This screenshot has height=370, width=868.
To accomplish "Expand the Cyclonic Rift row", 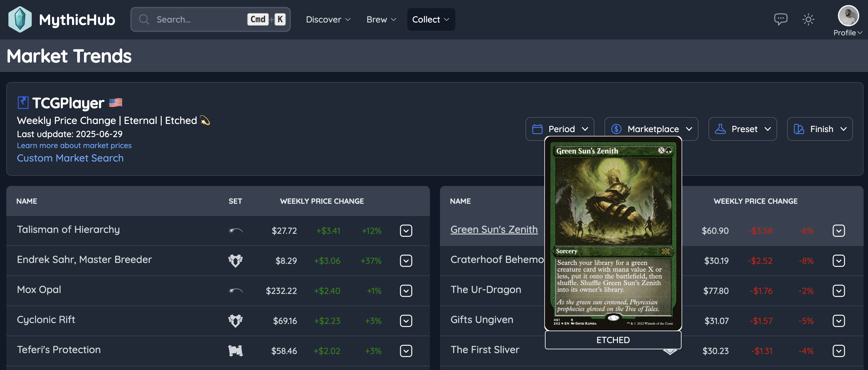I will (x=406, y=321).
